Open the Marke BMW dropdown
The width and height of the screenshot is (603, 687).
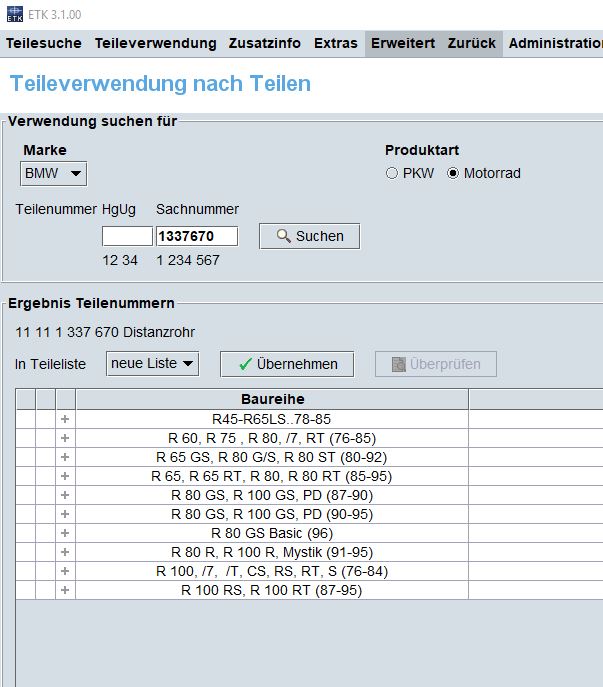pos(54,173)
